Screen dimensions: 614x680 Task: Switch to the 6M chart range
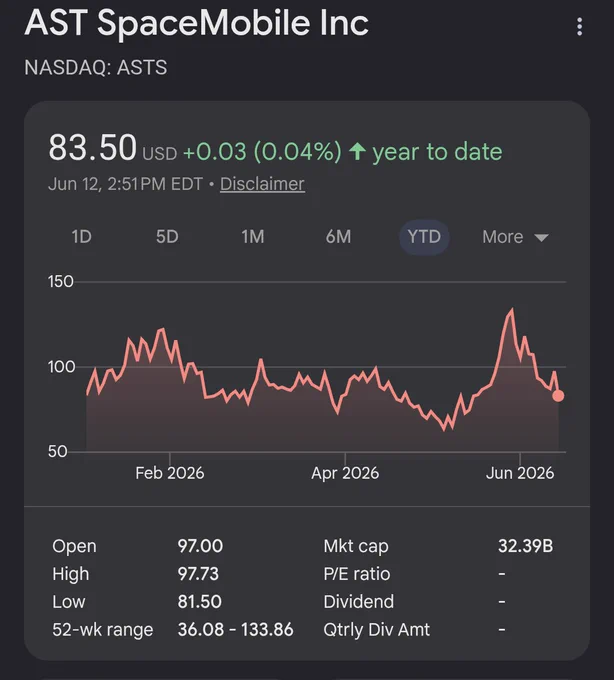[338, 237]
